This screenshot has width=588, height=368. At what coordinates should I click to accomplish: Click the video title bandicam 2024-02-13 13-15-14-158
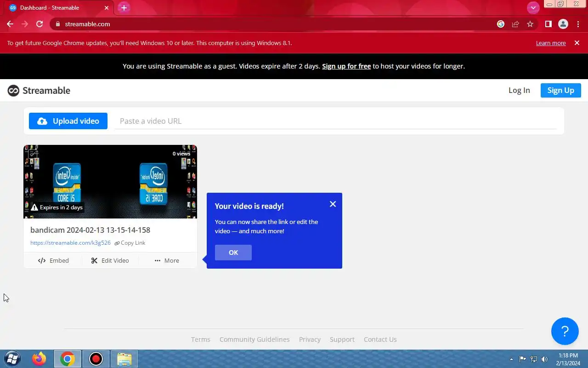(x=90, y=230)
